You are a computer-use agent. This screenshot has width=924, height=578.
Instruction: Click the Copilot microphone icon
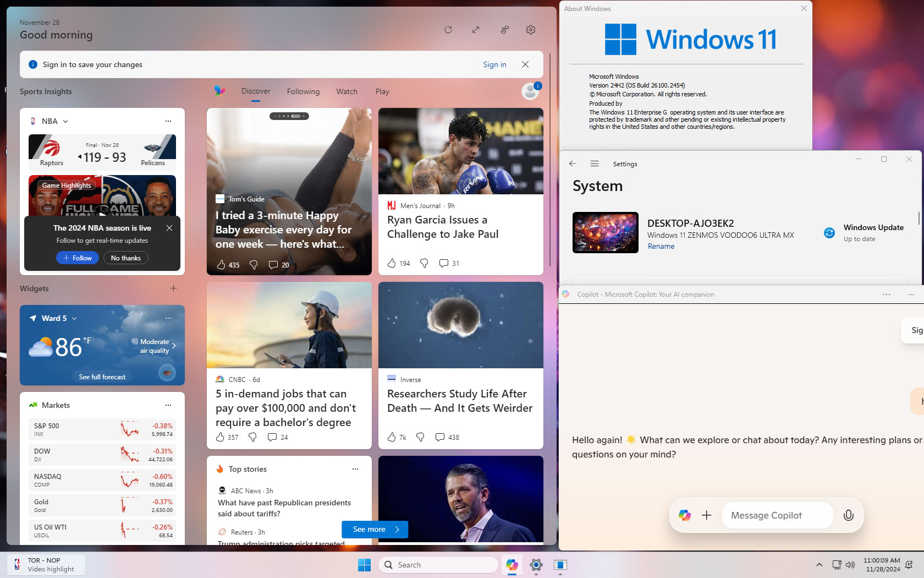click(x=849, y=515)
